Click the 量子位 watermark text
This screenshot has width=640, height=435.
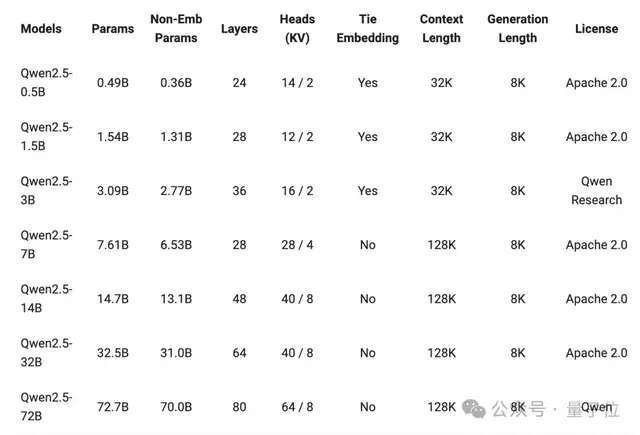(x=592, y=409)
